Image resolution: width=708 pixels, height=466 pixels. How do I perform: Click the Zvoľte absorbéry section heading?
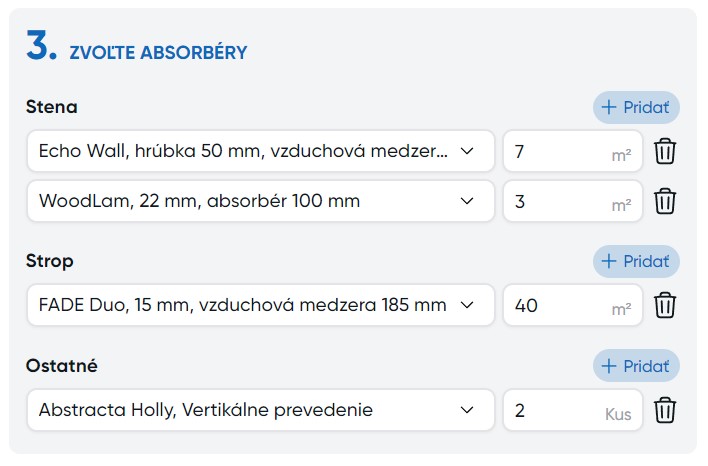pos(158,53)
